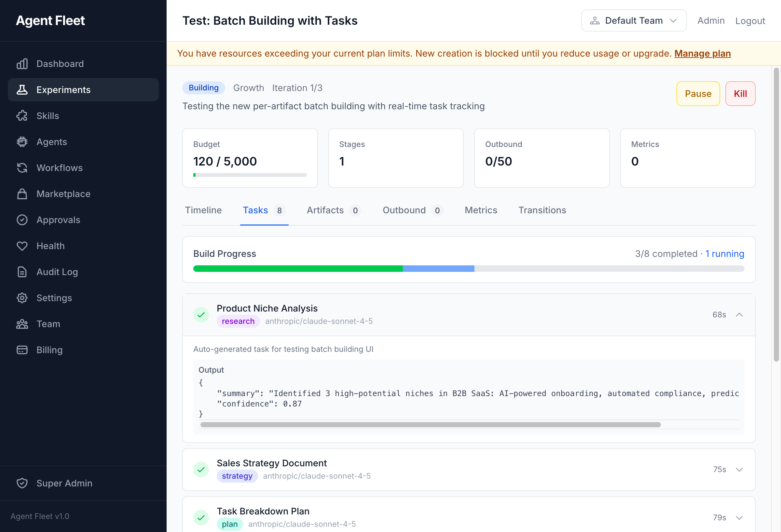Click the Pause button

coord(698,93)
